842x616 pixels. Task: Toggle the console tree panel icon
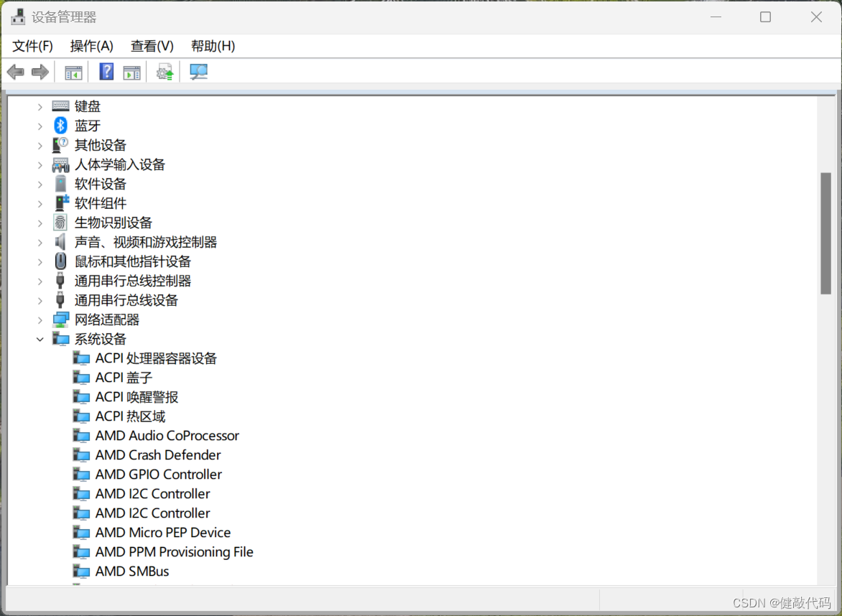72,71
